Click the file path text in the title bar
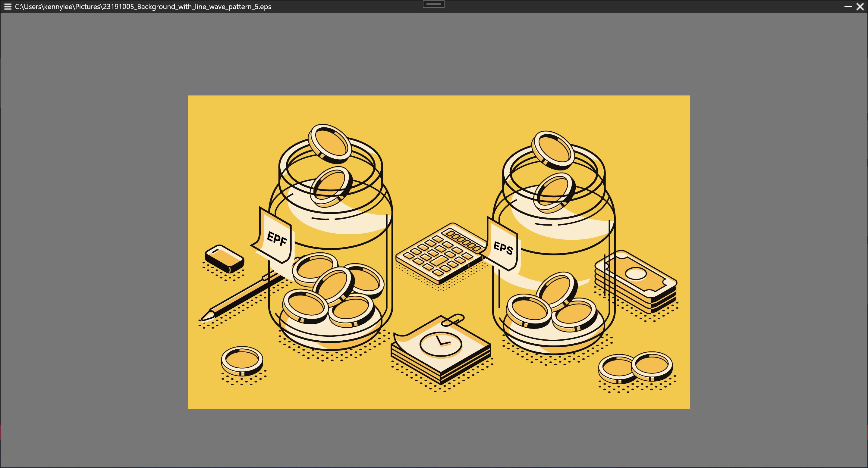This screenshot has width=868, height=468. (x=143, y=6)
